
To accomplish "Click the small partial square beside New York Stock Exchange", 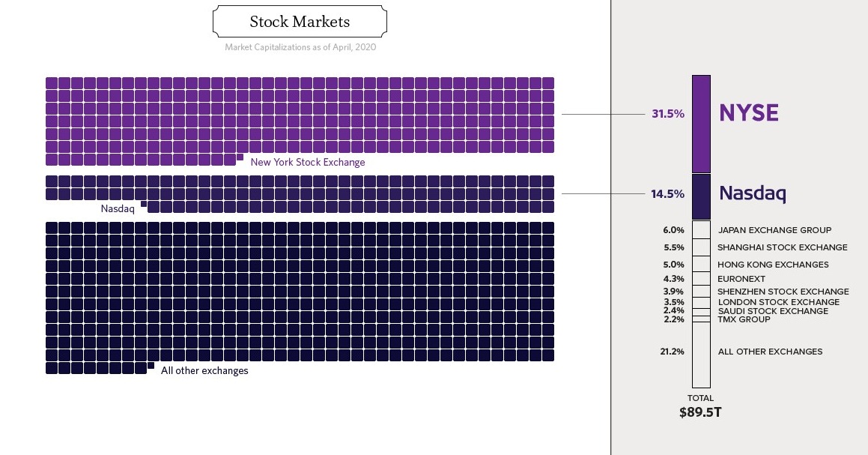I will [240, 157].
